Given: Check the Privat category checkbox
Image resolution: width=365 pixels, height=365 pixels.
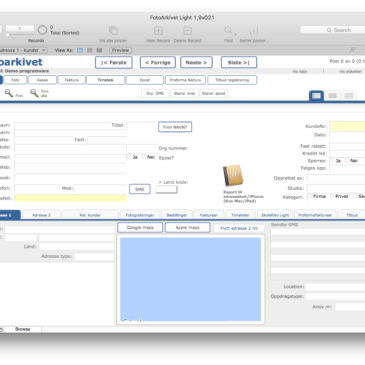Looking at the screenshot, I should (332, 196).
